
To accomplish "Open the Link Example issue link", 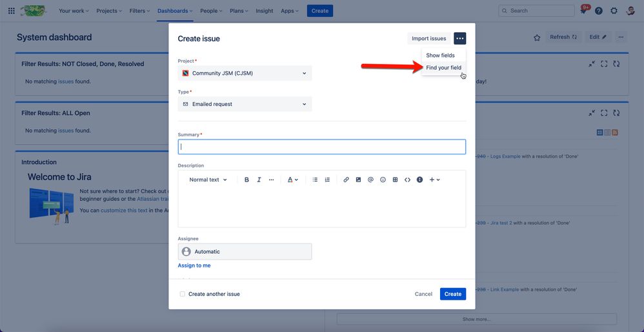I will point(505,289).
